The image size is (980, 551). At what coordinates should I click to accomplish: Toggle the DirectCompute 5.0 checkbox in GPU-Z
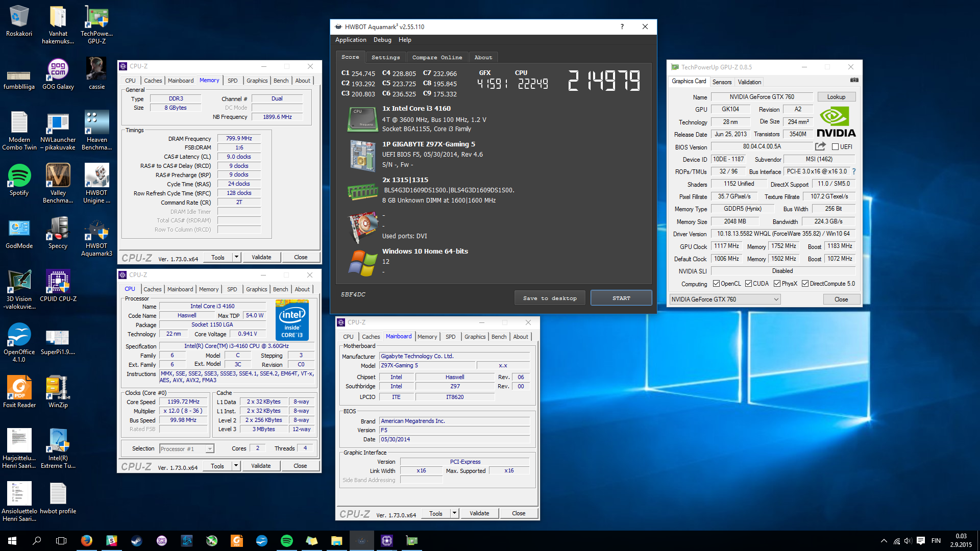pyautogui.click(x=805, y=284)
